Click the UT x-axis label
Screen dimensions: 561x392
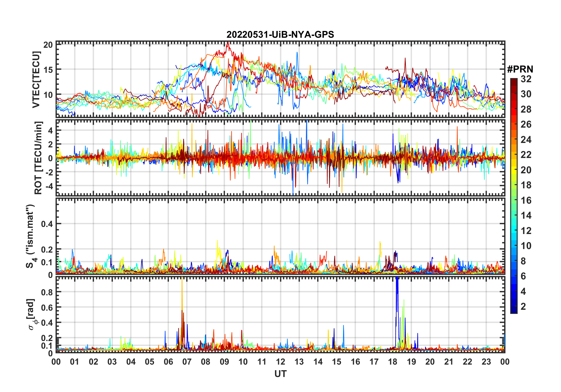click(280, 374)
